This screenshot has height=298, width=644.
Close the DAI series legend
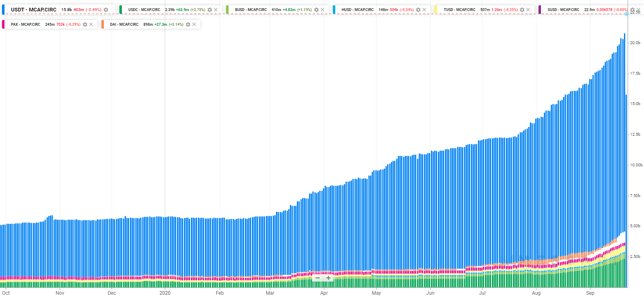tap(194, 25)
